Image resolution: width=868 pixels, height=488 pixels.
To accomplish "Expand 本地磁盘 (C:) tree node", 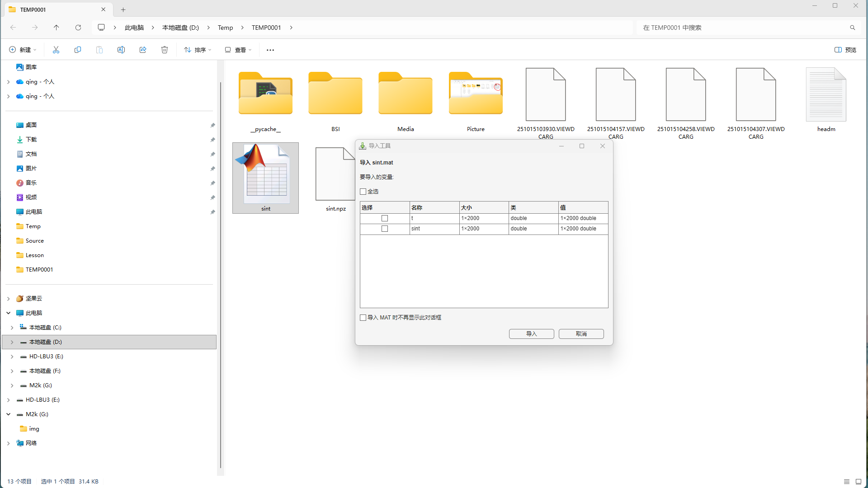I will (12, 328).
